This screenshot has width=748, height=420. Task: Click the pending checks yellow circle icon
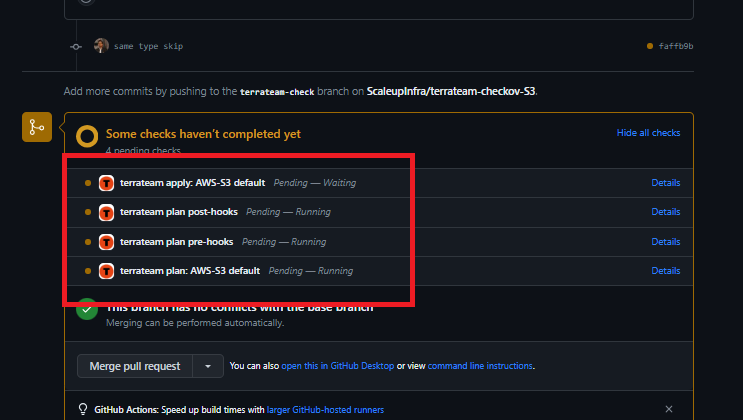click(x=87, y=136)
